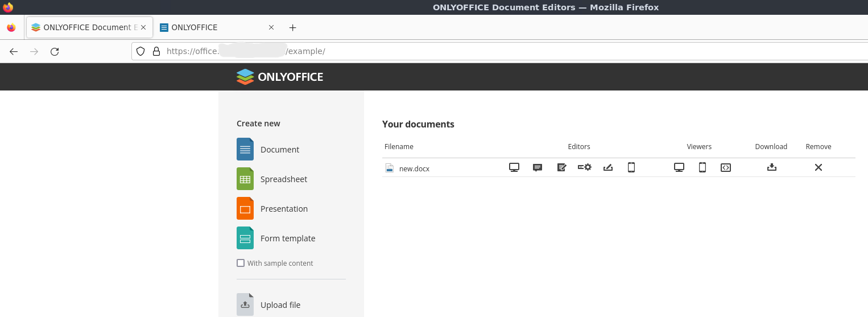Enable With sample content checkbox
The height and width of the screenshot is (317, 868).
tap(241, 263)
